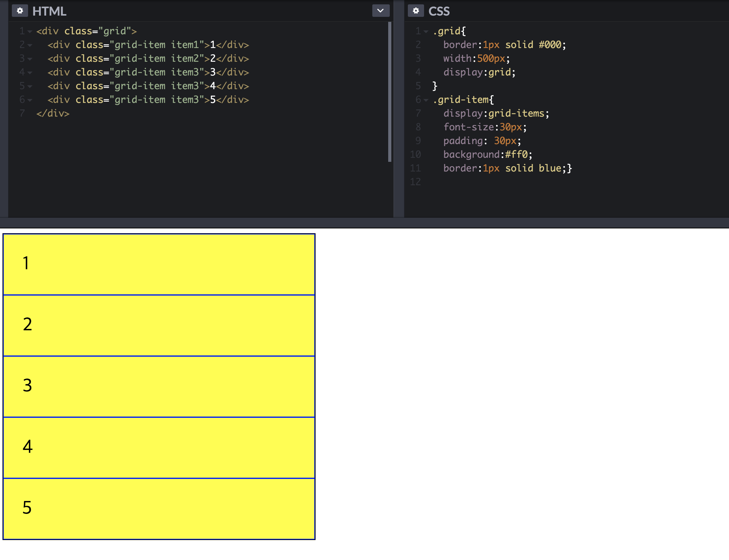
Task: Click the yellow grid item numbered 5
Action: [159, 509]
